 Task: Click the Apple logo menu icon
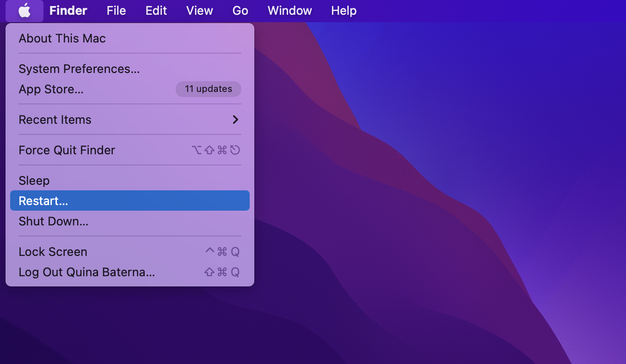[x=25, y=11]
